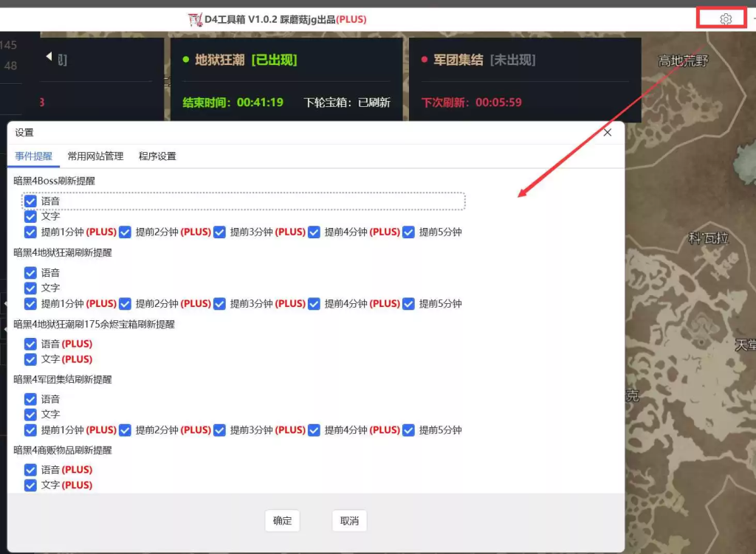Image resolution: width=756 pixels, height=554 pixels.
Task: Toggle 余烬宝箱 文字 (PLUS) checkbox
Action: (30, 359)
